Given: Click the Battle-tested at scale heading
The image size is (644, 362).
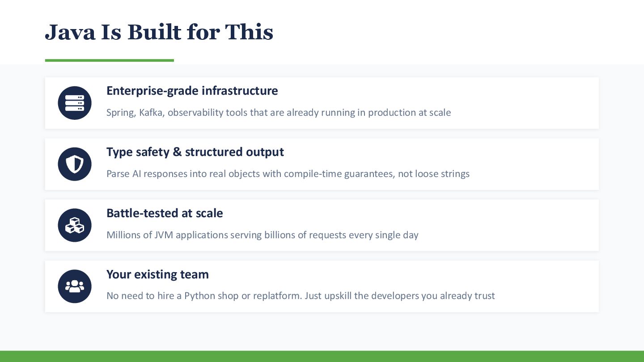Looking at the screenshot, I should coord(165,213).
